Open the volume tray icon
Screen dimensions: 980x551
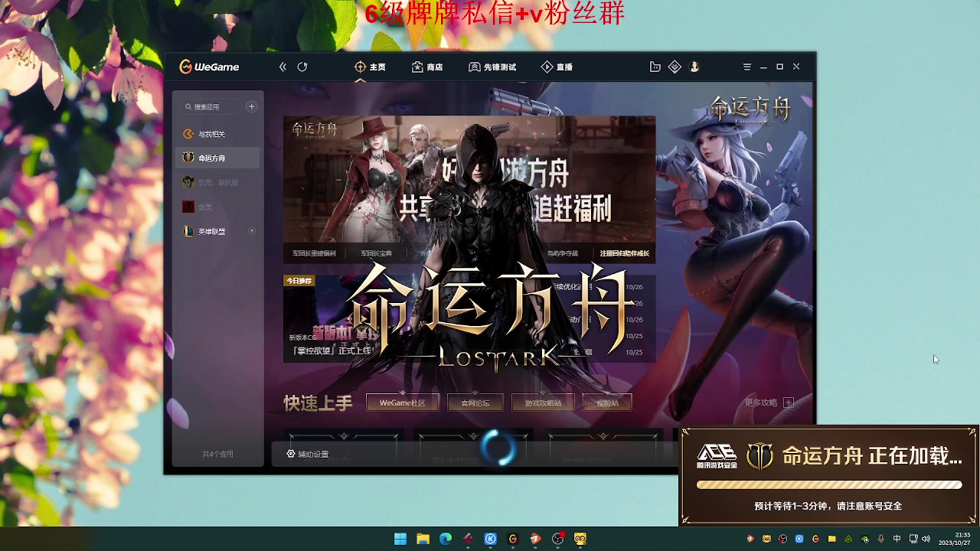click(x=926, y=539)
